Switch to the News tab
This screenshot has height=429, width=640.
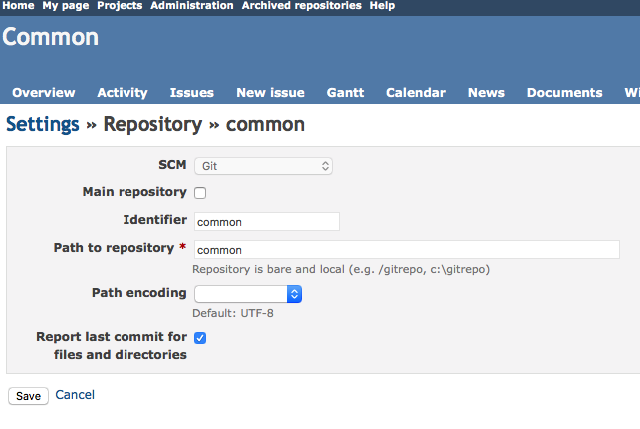tap(486, 93)
